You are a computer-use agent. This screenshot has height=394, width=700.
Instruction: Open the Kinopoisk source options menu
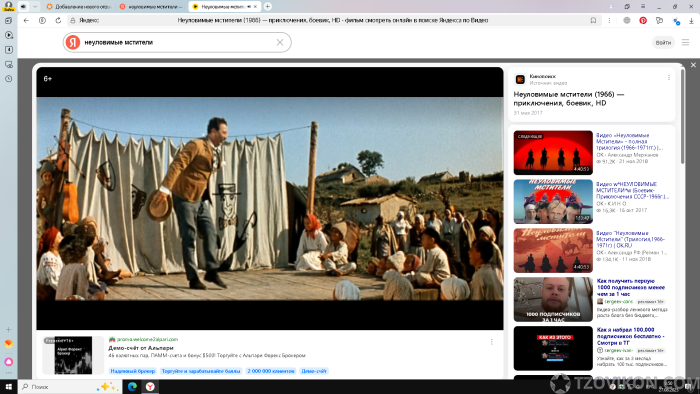click(x=669, y=78)
